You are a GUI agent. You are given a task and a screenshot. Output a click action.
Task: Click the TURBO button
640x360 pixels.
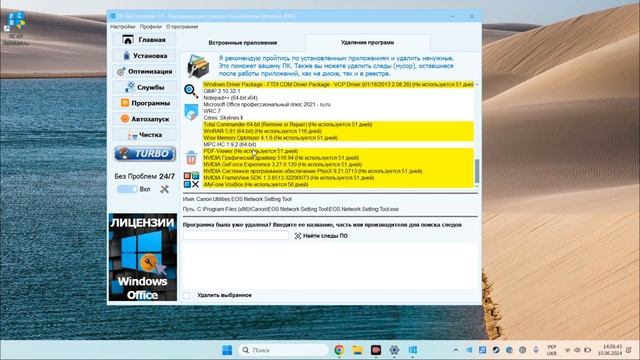(x=145, y=154)
